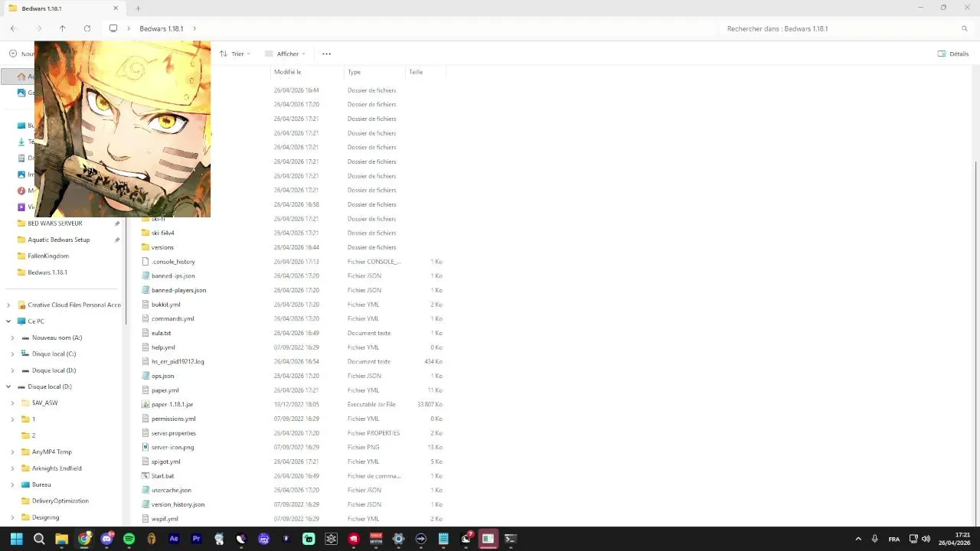The height and width of the screenshot is (551, 980).
Task: Launch After Effects from taskbar
Action: 174,539
